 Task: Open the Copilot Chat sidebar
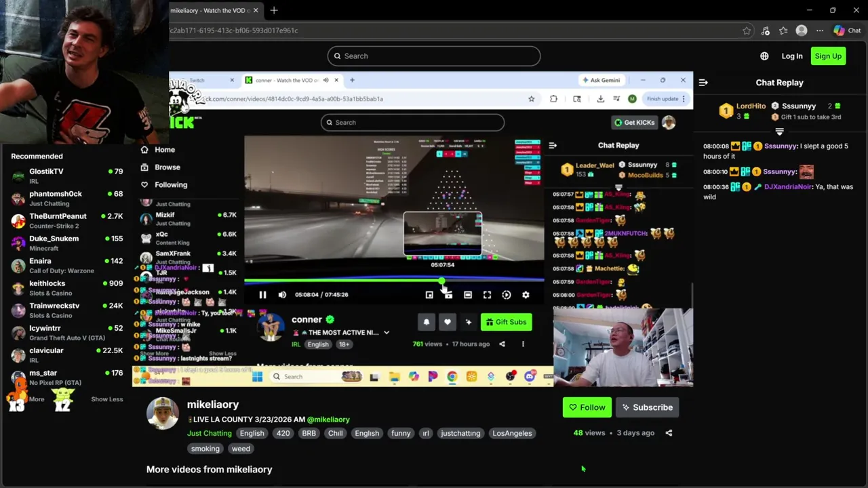(848, 30)
